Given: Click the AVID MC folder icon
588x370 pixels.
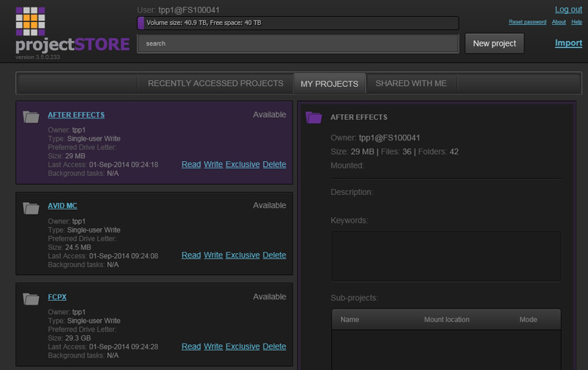Looking at the screenshot, I should pyautogui.click(x=31, y=208).
